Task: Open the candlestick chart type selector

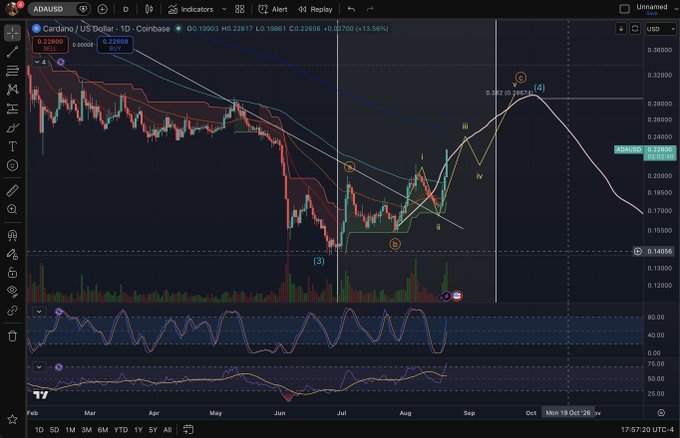Action: pyautogui.click(x=149, y=9)
